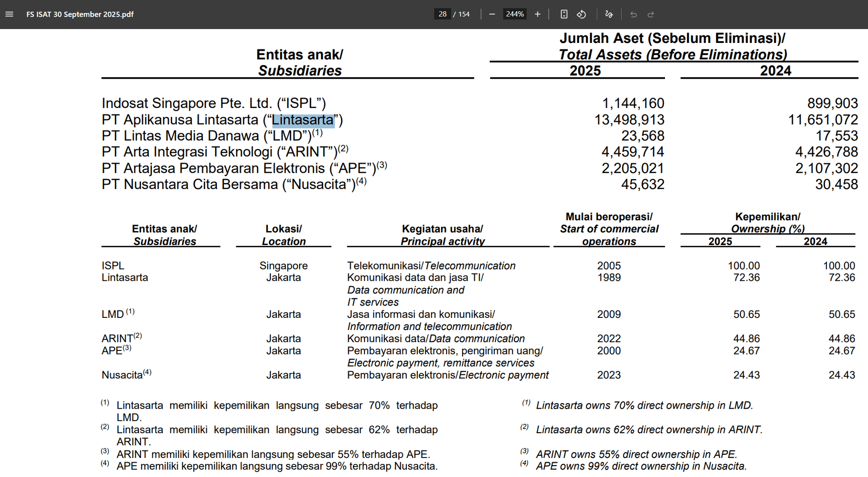Click the asset value 11,651,072
The width and height of the screenshot is (868, 477).
click(x=823, y=120)
